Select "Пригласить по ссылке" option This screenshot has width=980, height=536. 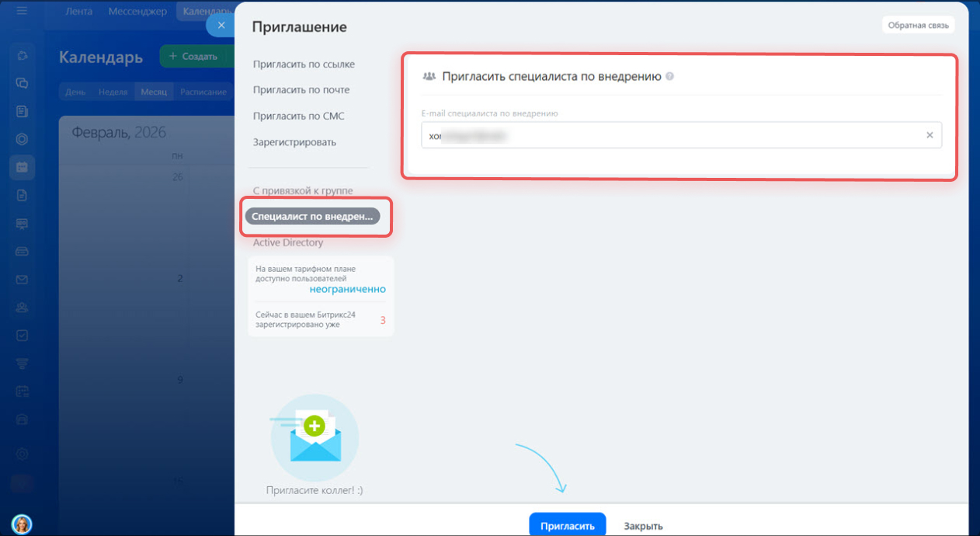[304, 64]
